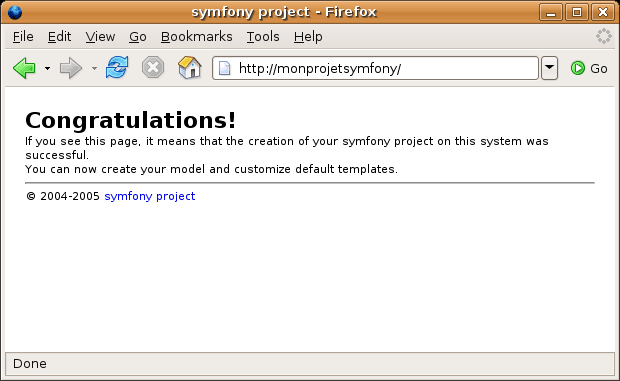620x381 pixels.
Task: Open the Go menu
Action: coord(138,37)
